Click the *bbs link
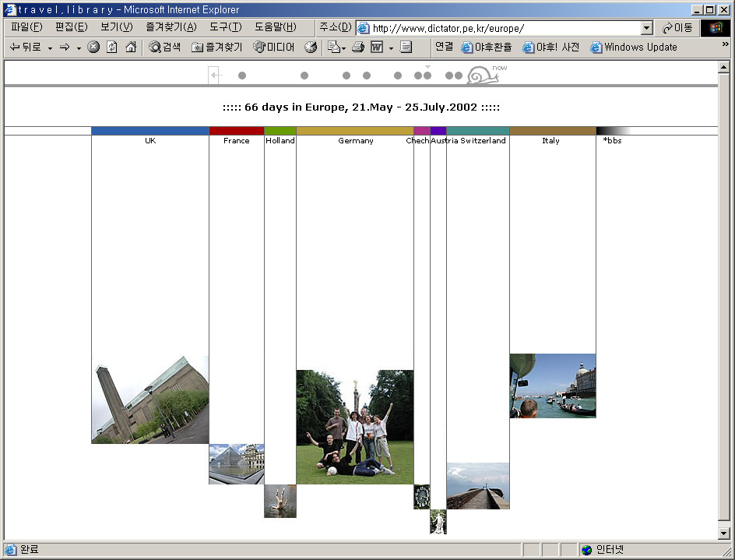Screen dimensions: 735x560 tap(612, 141)
